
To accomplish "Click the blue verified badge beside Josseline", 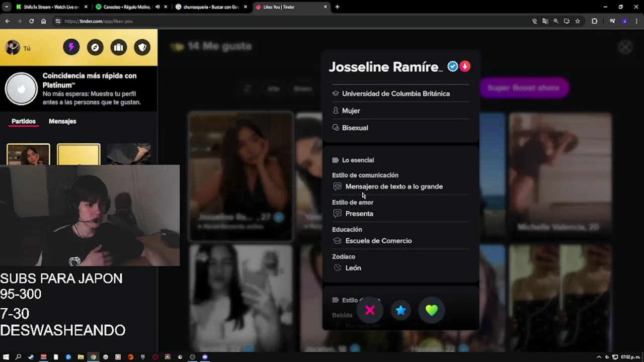I will click(x=452, y=66).
